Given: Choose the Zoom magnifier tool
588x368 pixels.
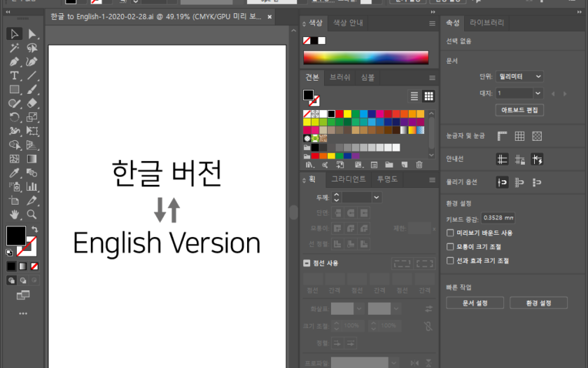Looking at the screenshot, I should pyautogui.click(x=31, y=214).
